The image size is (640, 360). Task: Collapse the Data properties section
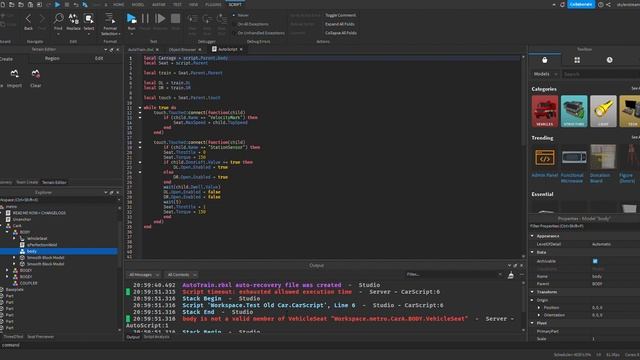click(x=532, y=252)
